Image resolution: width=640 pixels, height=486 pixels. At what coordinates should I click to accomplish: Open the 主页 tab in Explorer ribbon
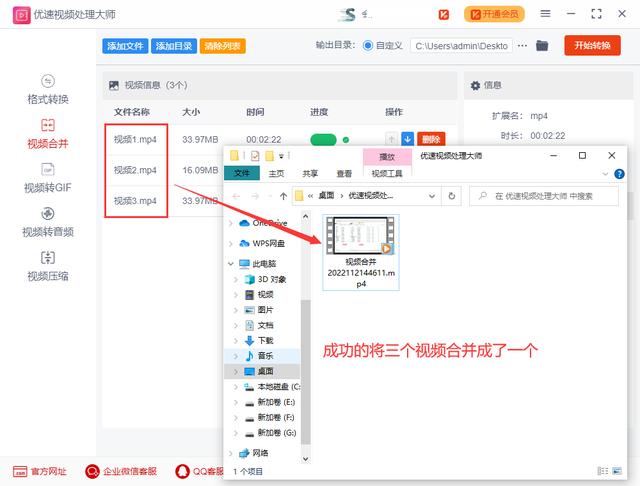tap(276, 173)
